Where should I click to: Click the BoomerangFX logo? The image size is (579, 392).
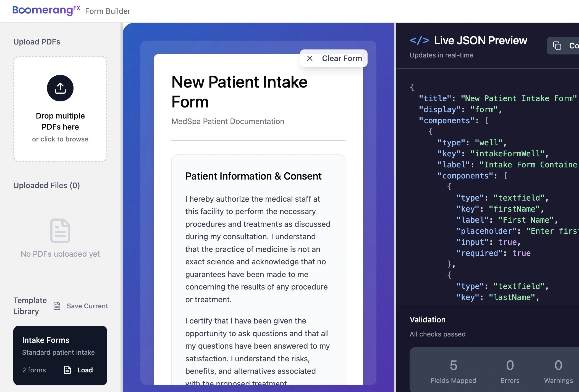[46, 10]
